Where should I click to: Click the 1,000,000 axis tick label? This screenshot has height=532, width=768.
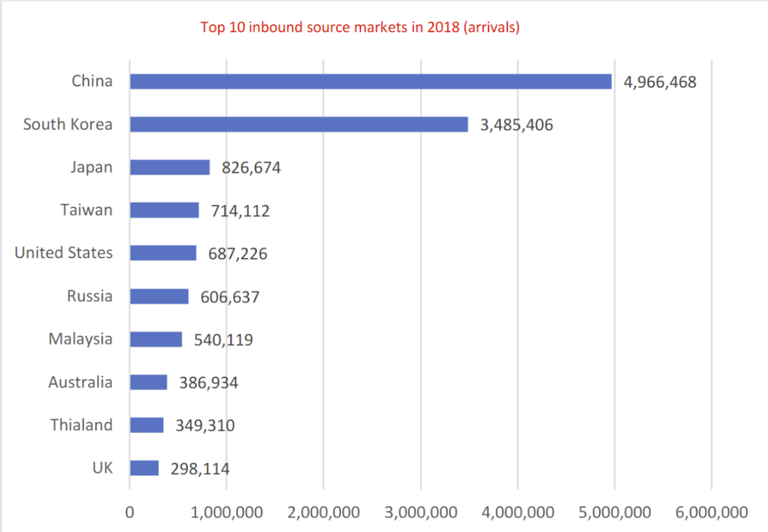(227, 513)
